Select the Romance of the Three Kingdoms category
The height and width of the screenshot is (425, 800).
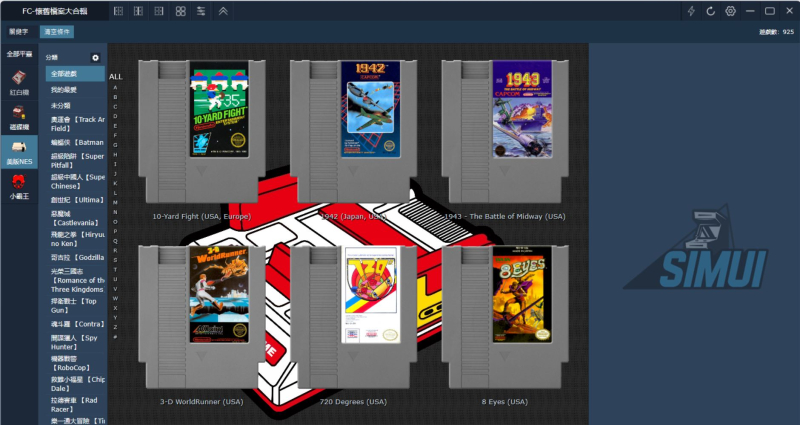[x=77, y=280]
